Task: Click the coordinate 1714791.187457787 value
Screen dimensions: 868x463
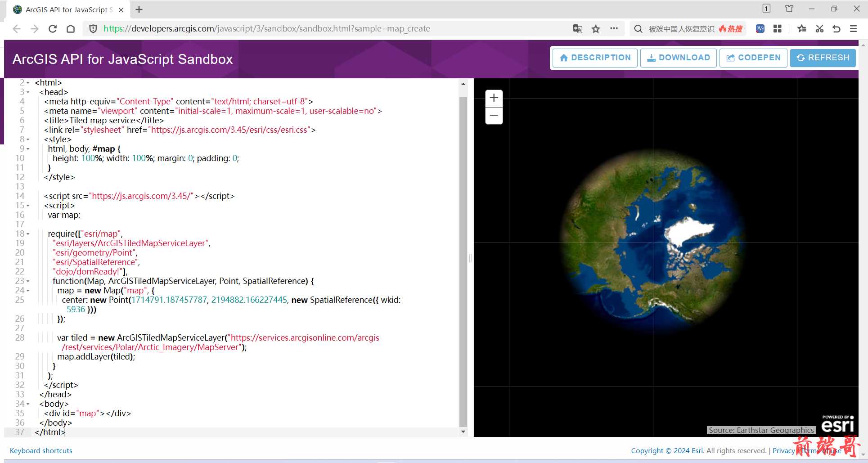Action: 169,300
